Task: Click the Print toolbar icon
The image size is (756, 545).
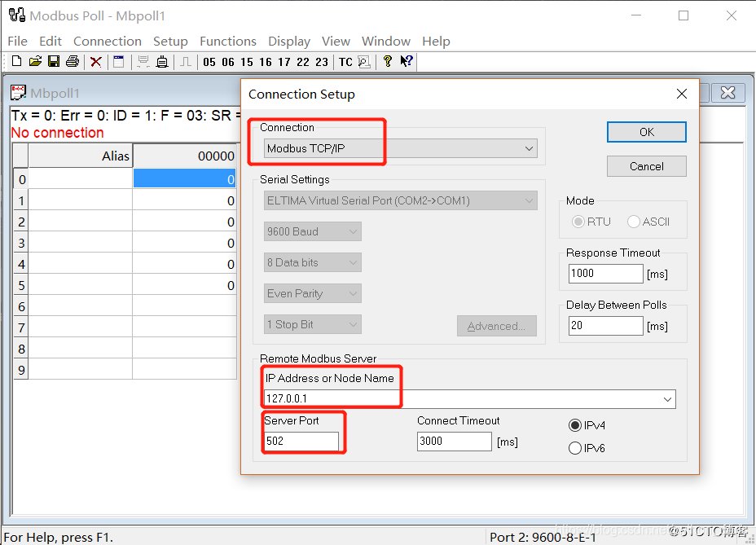Action: point(73,61)
